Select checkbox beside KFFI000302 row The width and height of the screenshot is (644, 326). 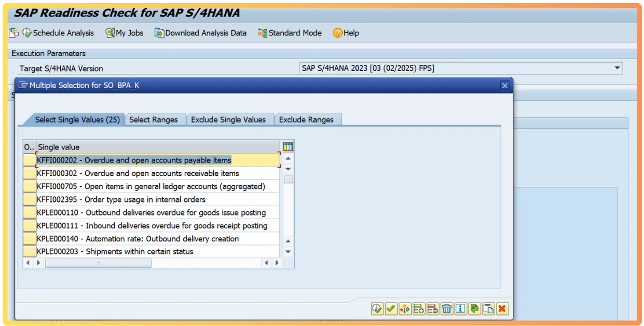coord(29,173)
